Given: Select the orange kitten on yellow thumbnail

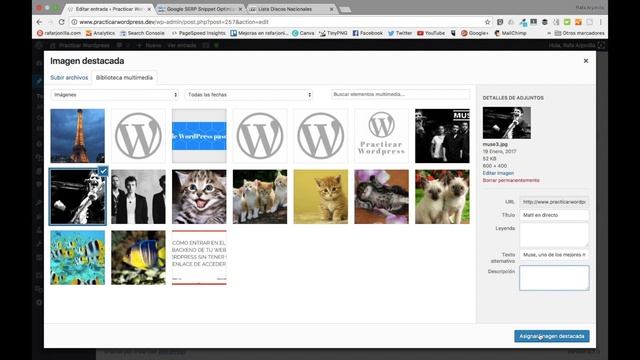Looking at the screenshot, I should (321, 197).
